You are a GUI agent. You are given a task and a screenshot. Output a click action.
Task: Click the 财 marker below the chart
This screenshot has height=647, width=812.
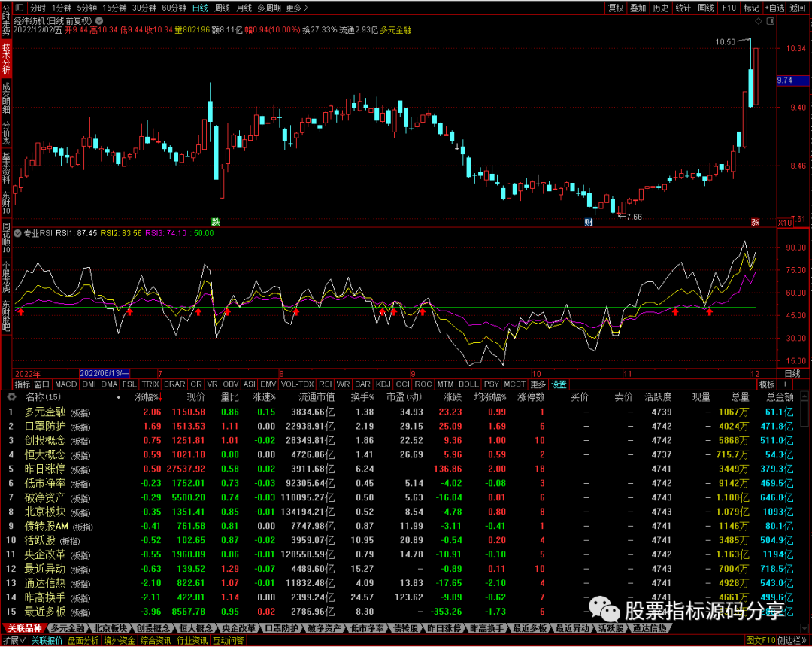[x=588, y=222]
